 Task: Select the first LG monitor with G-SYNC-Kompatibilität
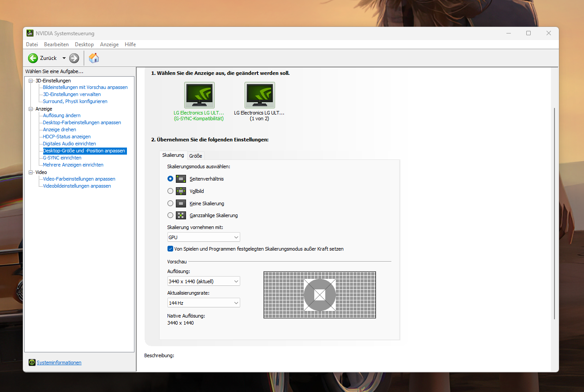click(199, 95)
